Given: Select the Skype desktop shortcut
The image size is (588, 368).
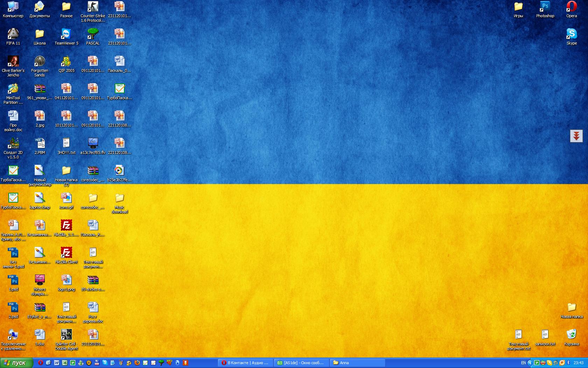Looking at the screenshot, I should 572,34.
